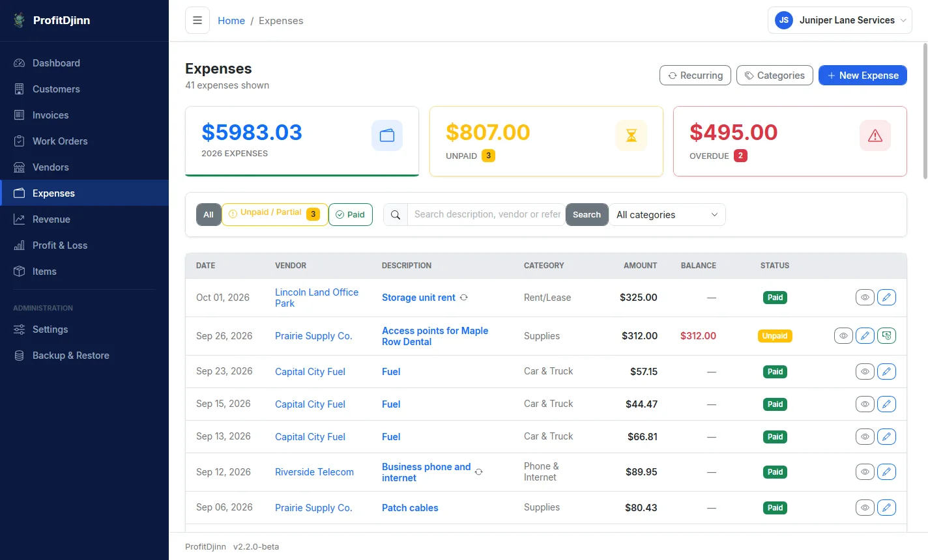
Task: Click the wallet icon on 2026 expenses card
Action: tap(387, 135)
